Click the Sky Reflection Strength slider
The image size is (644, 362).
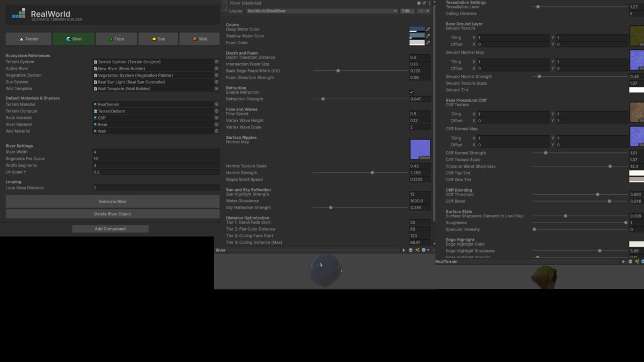(360, 208)
